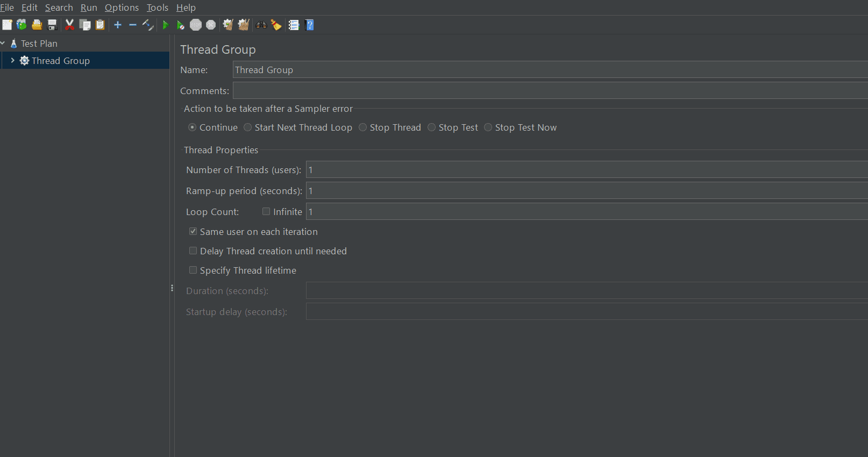Open the Help menu
Viewport: 868px width, 457px height.
[x=186, y=8]
